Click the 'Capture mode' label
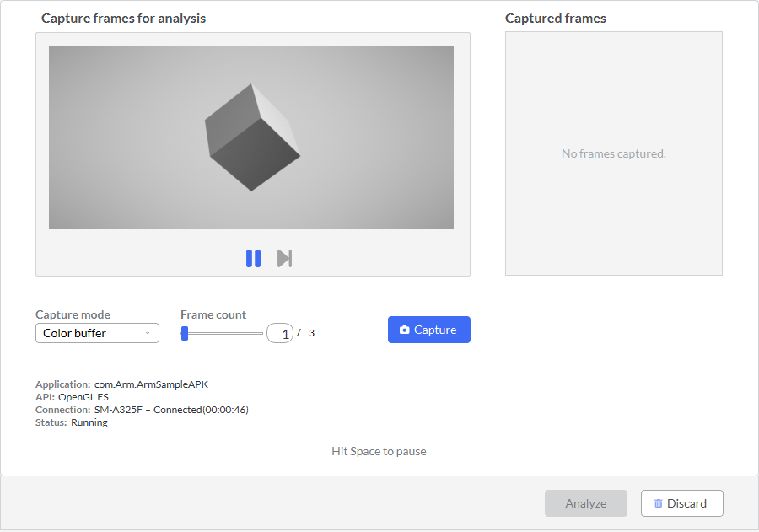The width and height of the screenshot is (759, 532). pyautogui.click(x=73, y=314)
